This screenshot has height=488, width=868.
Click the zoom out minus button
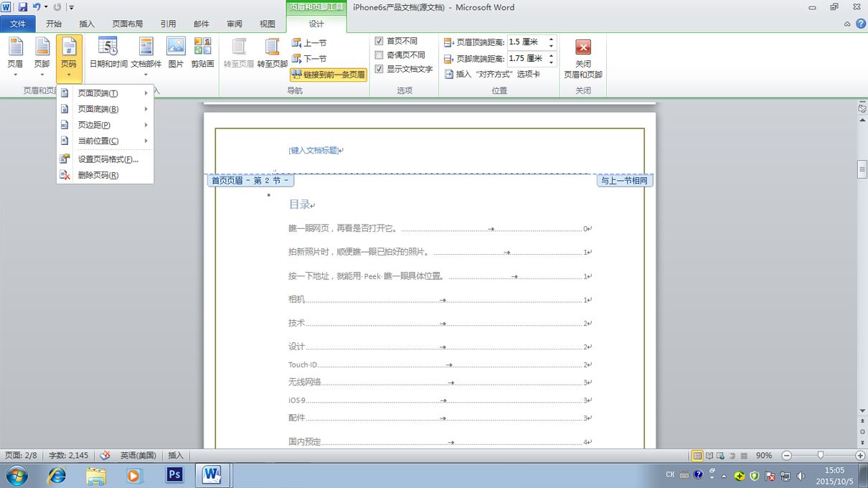coord(786,456)
